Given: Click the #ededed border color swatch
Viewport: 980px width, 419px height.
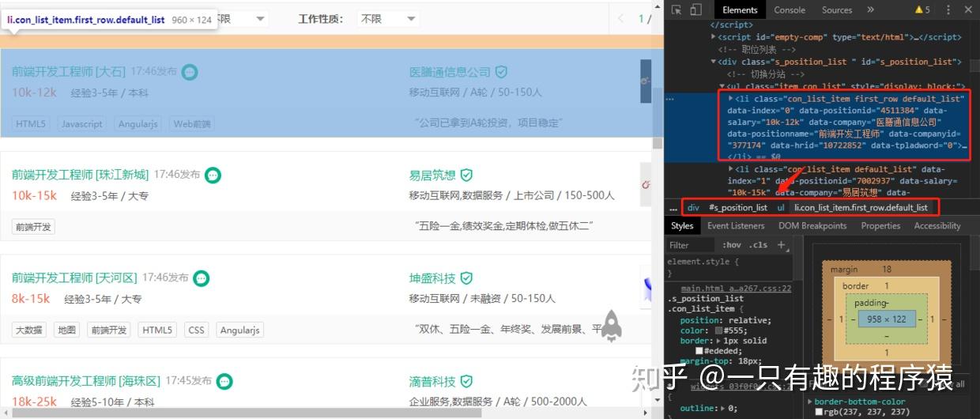Looking at the screenshot, I should tap(699, 351).
